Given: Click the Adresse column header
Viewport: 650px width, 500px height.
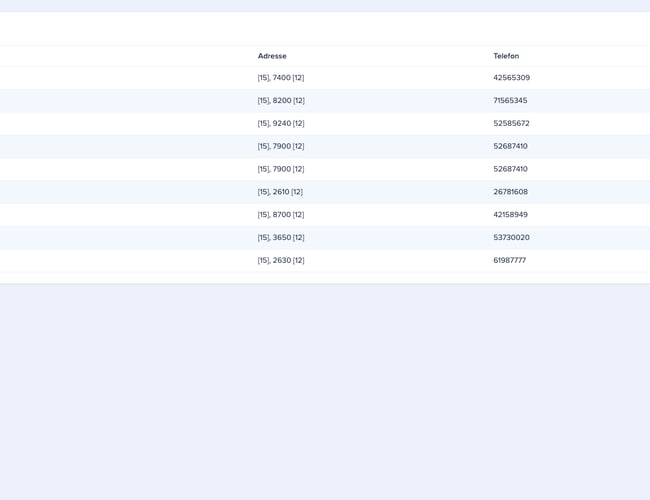Looking at the screenshot, I should [272, 56].
